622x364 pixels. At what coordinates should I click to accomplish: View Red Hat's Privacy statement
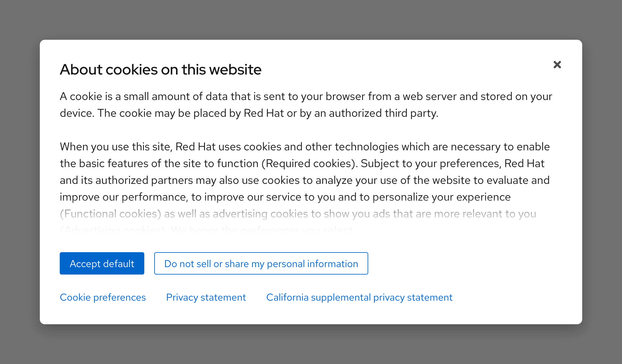click(206, 297)
